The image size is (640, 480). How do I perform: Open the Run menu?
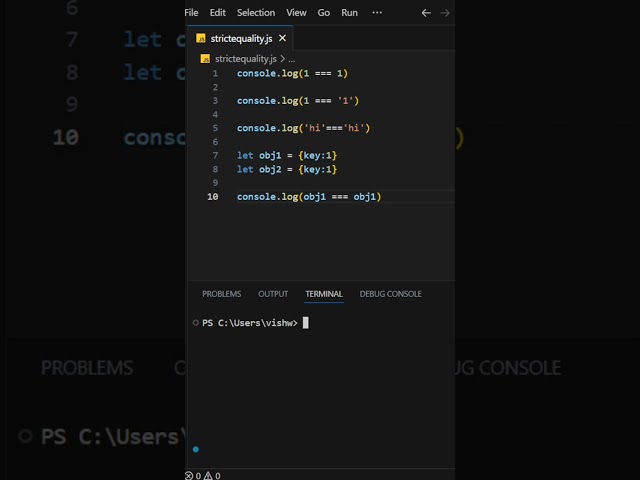[349, 13]
